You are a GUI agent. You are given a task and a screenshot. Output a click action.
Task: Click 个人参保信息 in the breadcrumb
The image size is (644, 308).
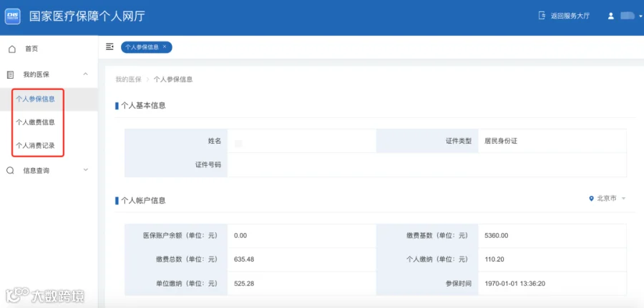(x=173, y=79)
